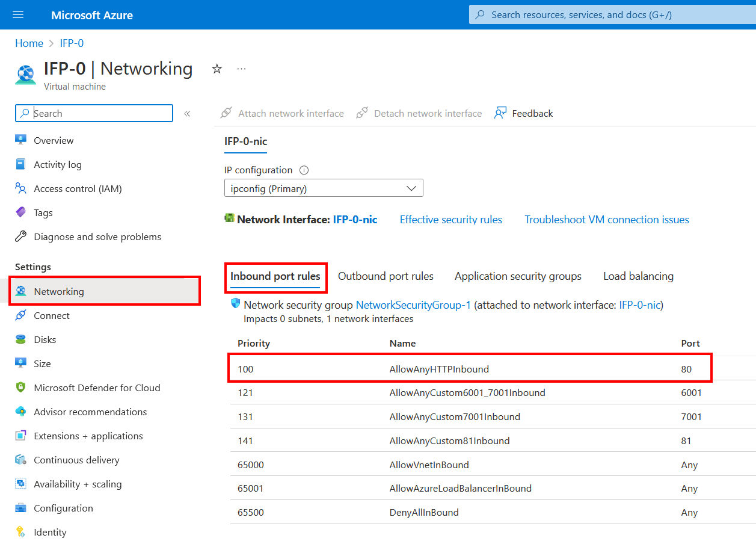
Task: Click the Extensions + applications icon
Action: pos(21,436)
